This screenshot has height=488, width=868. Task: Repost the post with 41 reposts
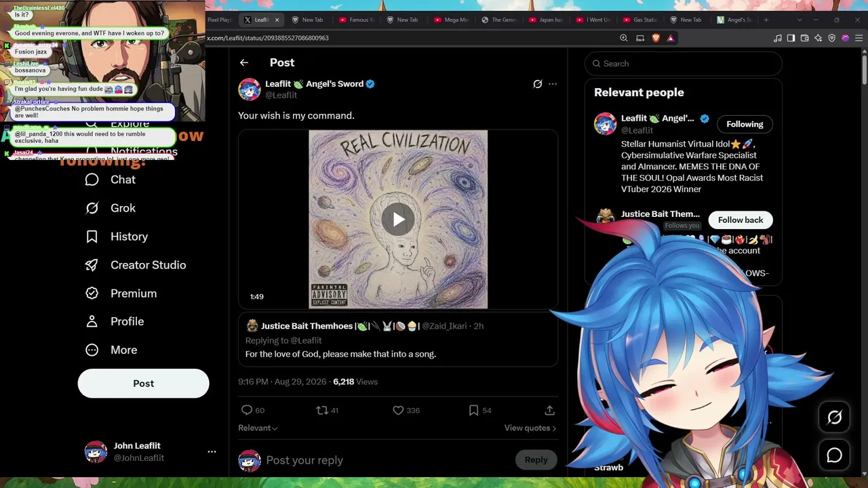click(x=328, y=410)
